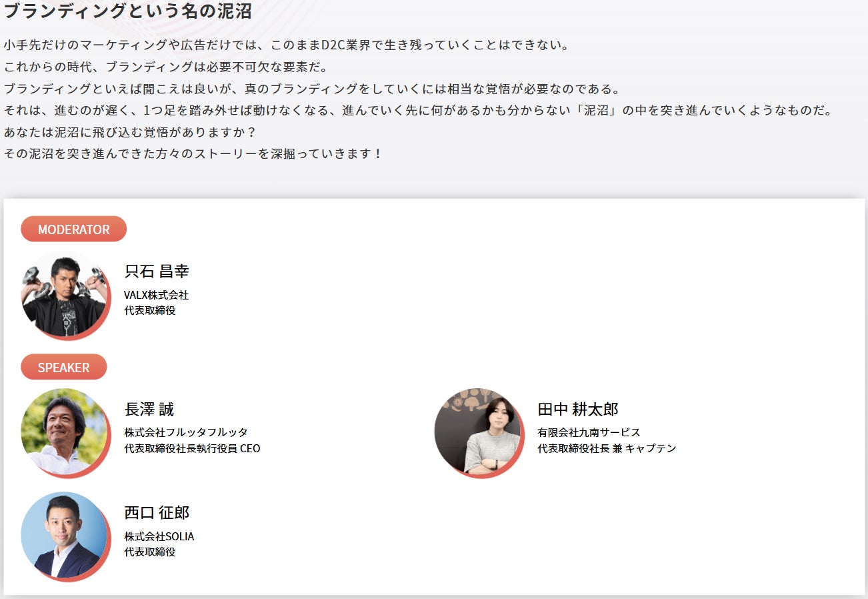Select the name 長澤 誠
Screen dimensions: 868x599
[149, 409]
